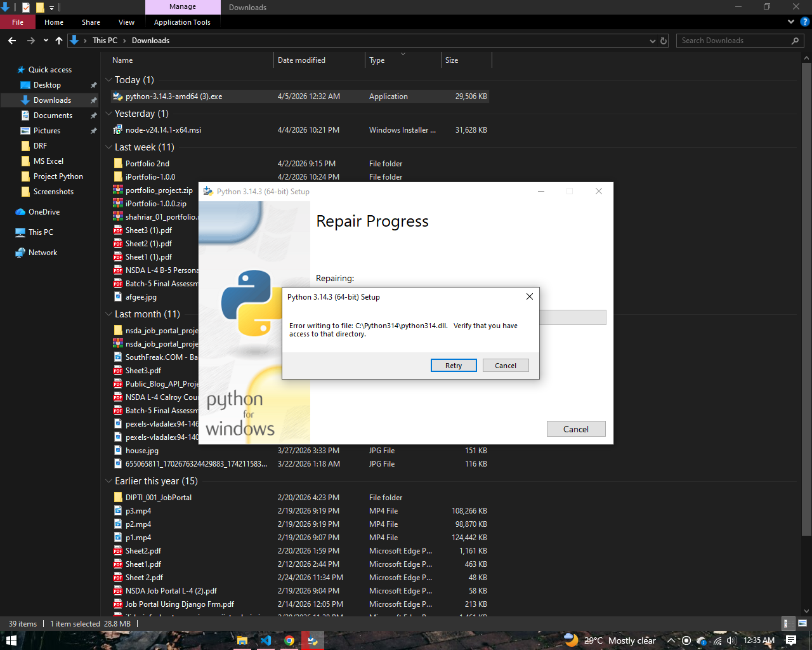Open MS Excel folder in the sidebar
Screen dimensions: 812x650
pos(48,161)
